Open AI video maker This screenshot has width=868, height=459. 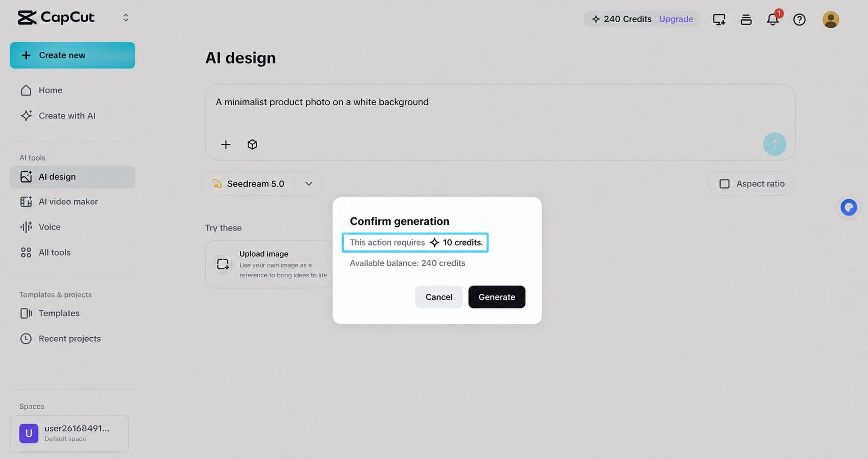tap(73, 202)
